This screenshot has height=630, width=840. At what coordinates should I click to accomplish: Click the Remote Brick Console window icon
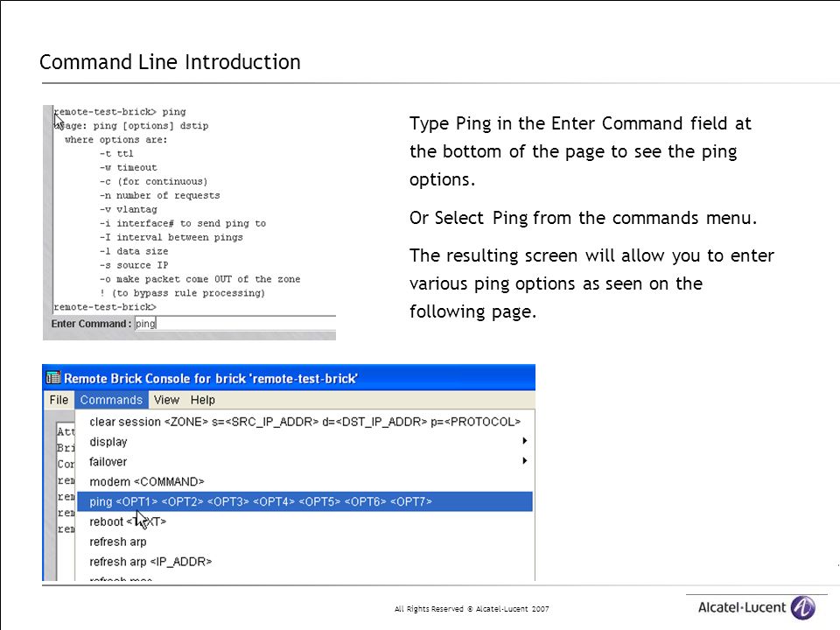[53, 378]
